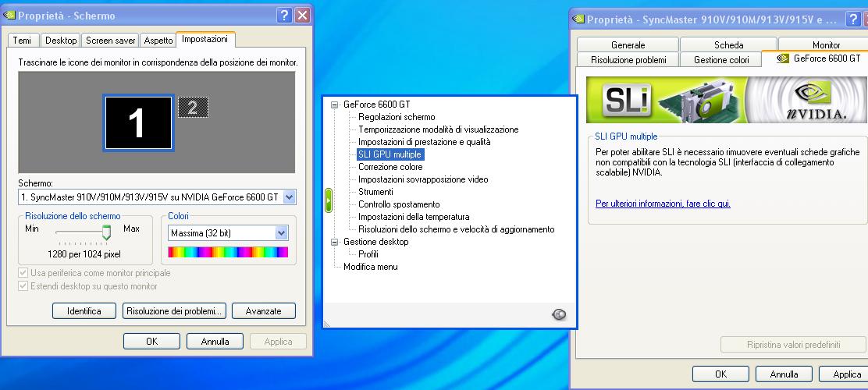Open the Risoluzione problemi tab
This screenshot has height=390, width=868.
(628, 60)
